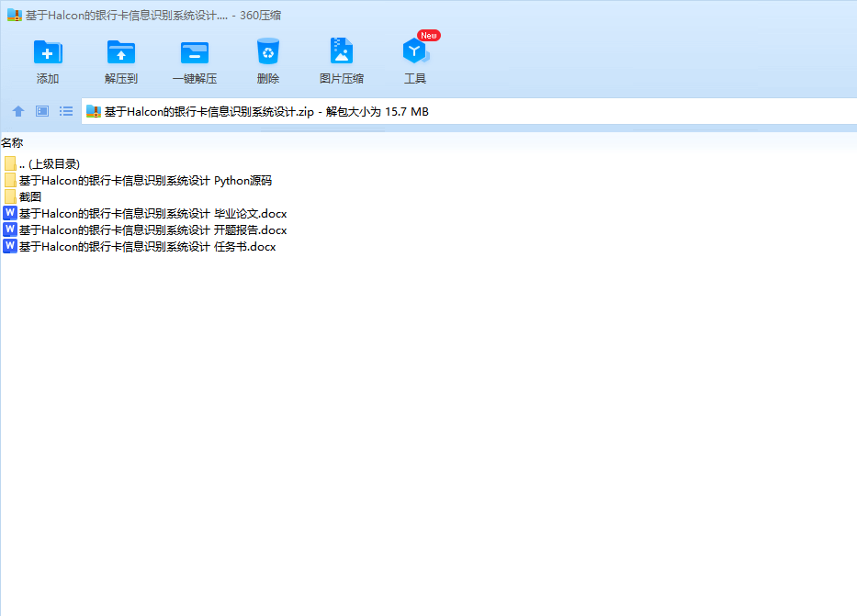Select the 截图 folder name
This screenshot has height=616, width=857.
[x=30, y=197]
